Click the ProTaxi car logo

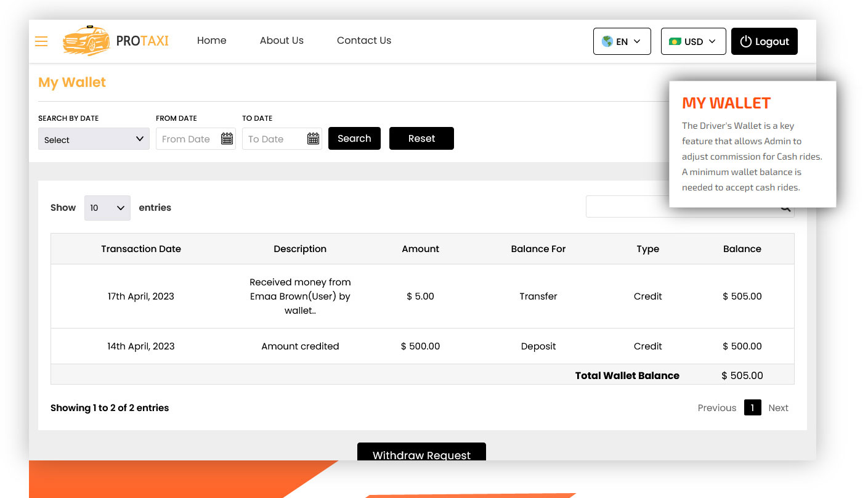click(115, 41)
